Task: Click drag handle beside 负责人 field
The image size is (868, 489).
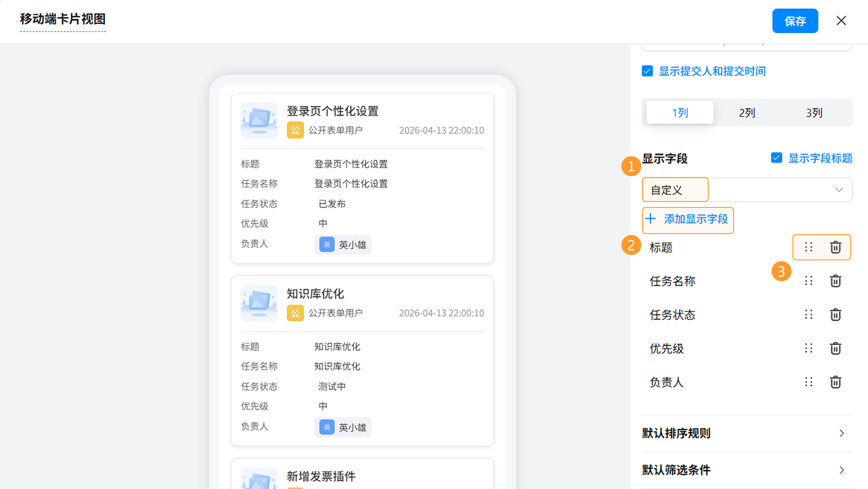Action: click(808, 382)
